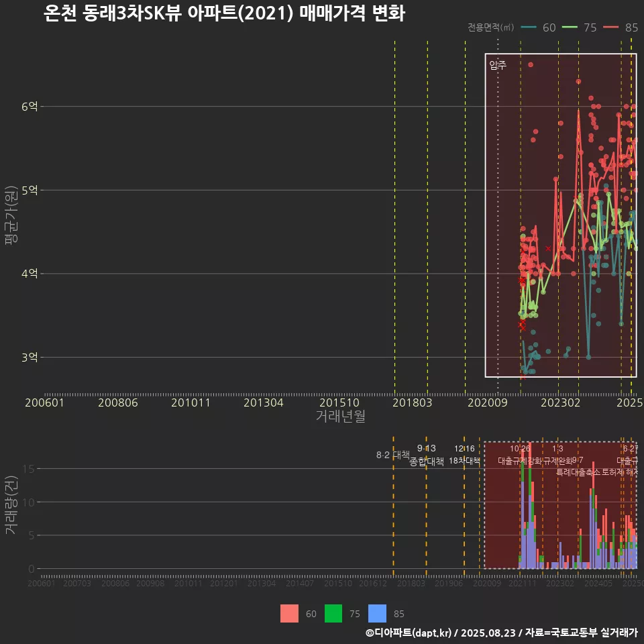Click the 특례대출축소 annotation text

[578, 472]
